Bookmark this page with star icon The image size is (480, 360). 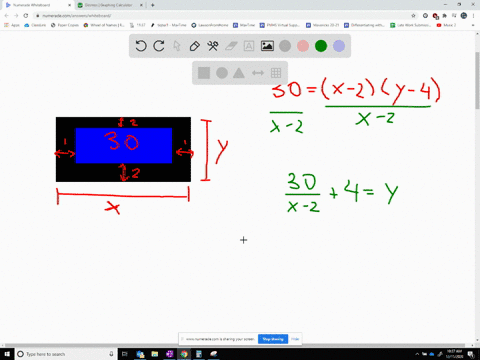point(413,16)
